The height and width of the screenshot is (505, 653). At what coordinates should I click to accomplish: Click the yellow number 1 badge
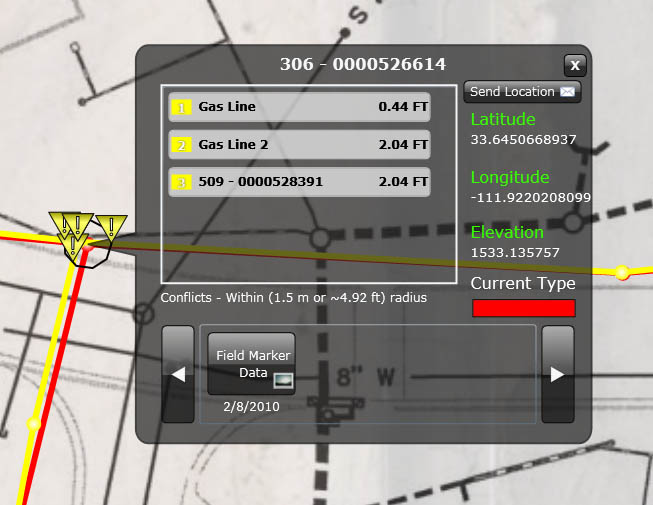pos(182,107)
